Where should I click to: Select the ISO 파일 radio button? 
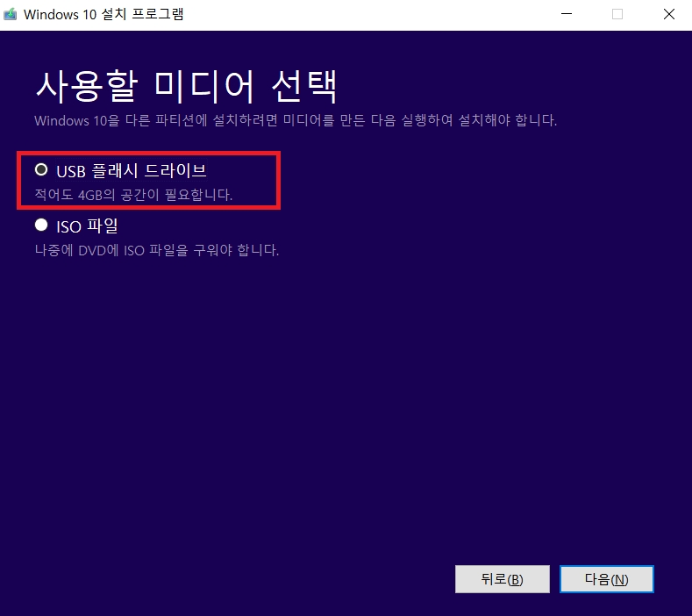coord(41,226)
